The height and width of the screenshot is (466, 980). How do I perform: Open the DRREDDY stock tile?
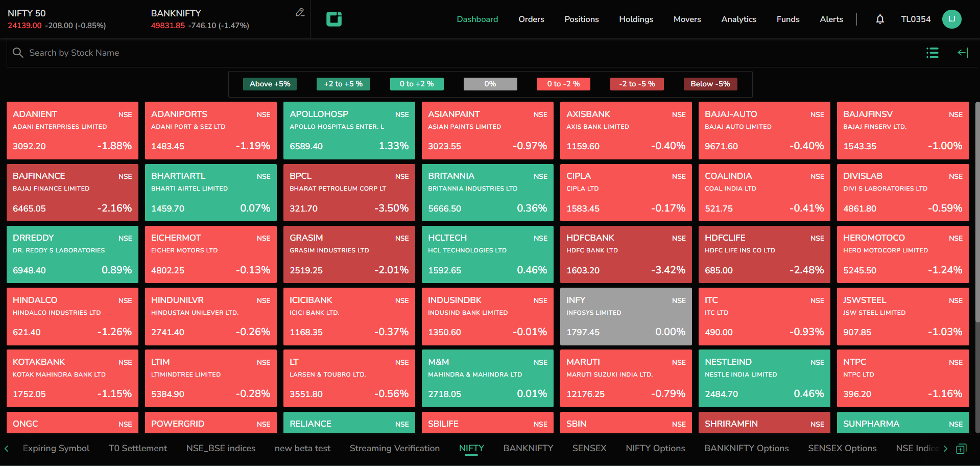click(x=73, y=254)
